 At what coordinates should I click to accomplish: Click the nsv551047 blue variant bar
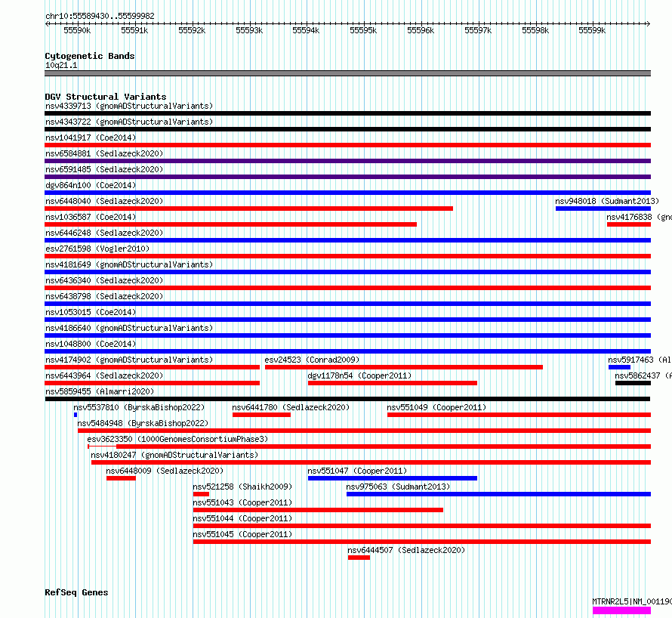click(392, 478)
